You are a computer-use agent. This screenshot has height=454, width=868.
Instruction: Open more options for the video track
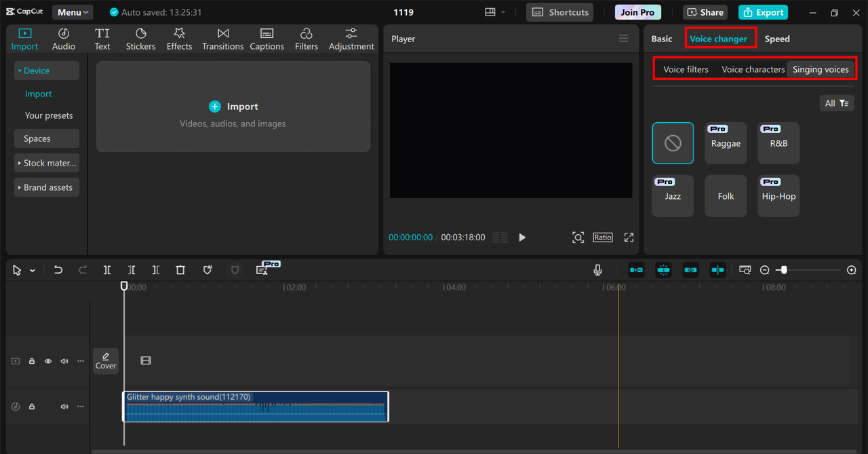(81, 361)
